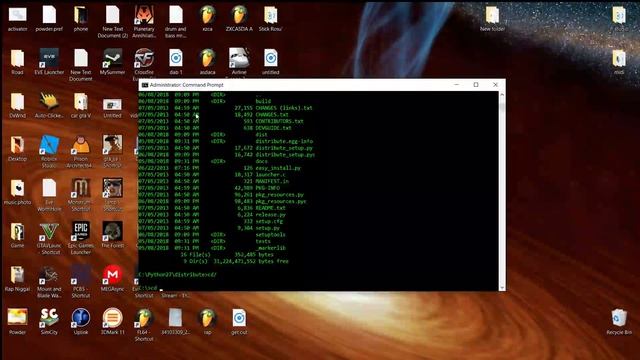Launch MEGAsync shortcut
This screenshot has height=360, width=640.
(x=112, y=279)
